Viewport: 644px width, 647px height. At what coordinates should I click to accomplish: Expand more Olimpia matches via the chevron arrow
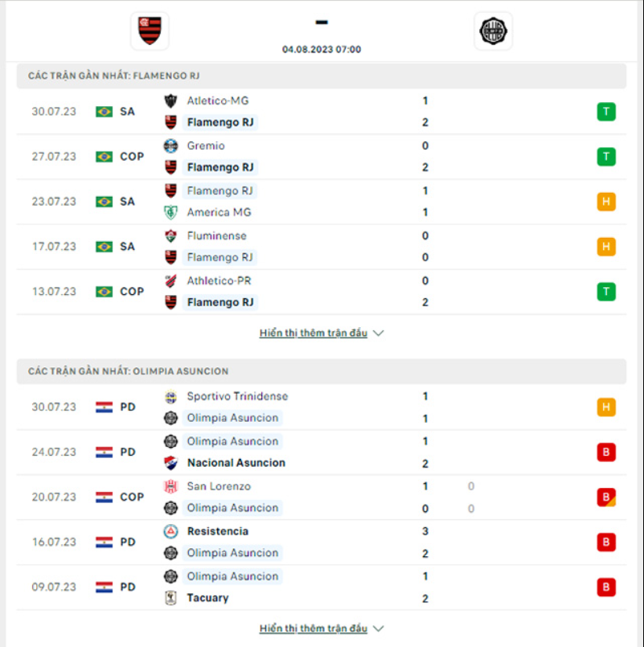[x=378, y=628]
